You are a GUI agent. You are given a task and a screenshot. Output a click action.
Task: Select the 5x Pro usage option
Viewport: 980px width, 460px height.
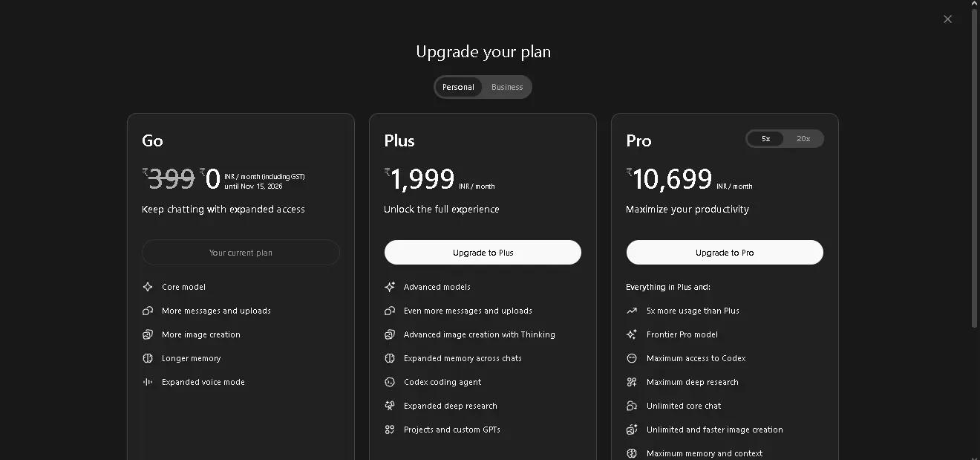(765, 139)
